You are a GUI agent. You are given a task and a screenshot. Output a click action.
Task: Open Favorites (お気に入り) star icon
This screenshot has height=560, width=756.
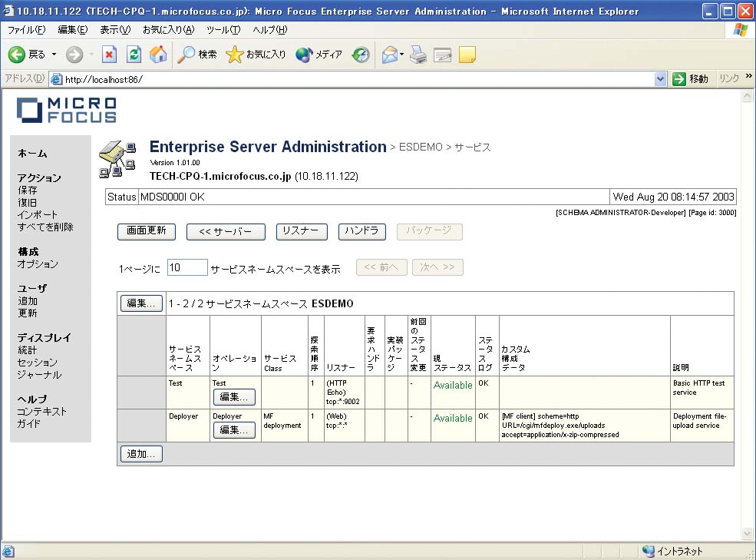point(234,55)
